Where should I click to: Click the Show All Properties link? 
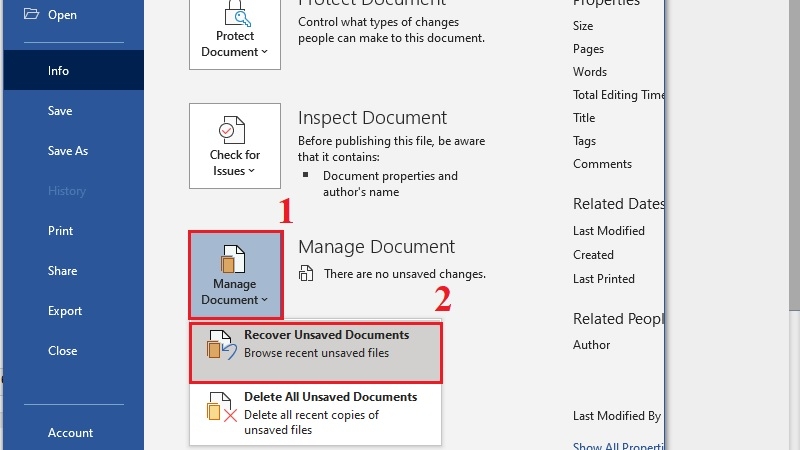click(618, 445)
